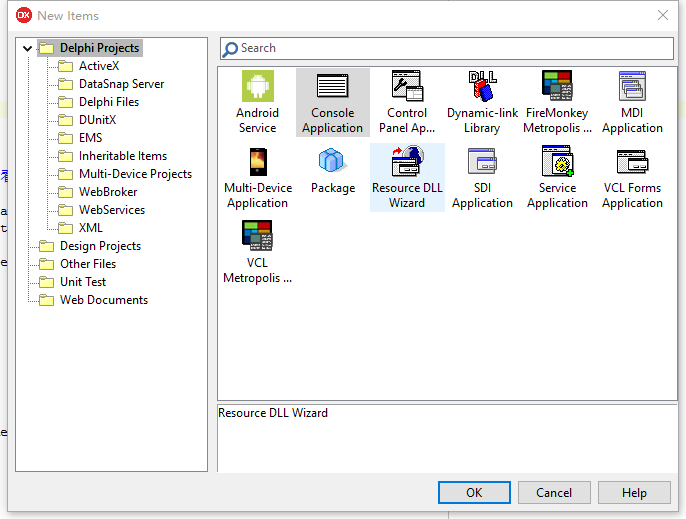Pick the Package project icon
The height and width of the screenshot is (519, 686).
pyautogui.click(x=332, y=160)
